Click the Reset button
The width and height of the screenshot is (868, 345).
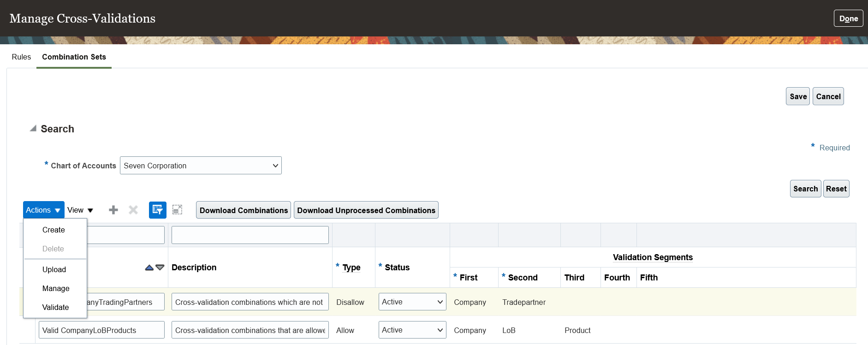[836, 189]
